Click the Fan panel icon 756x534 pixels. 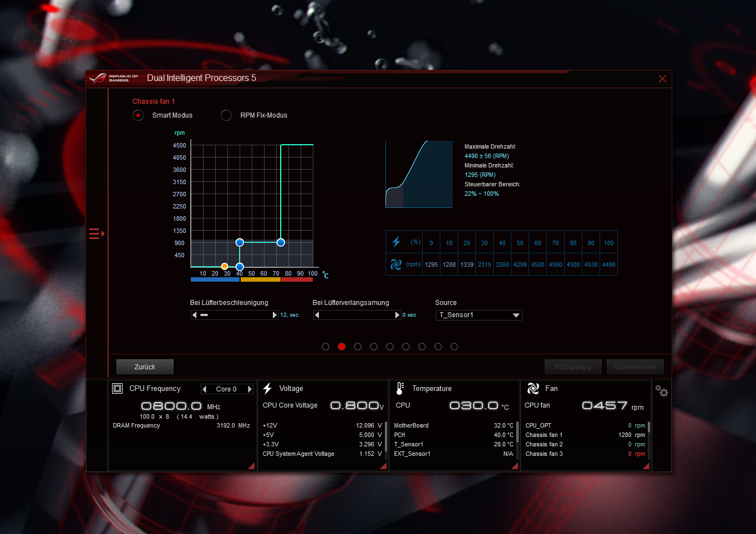[x=533, y=389]
